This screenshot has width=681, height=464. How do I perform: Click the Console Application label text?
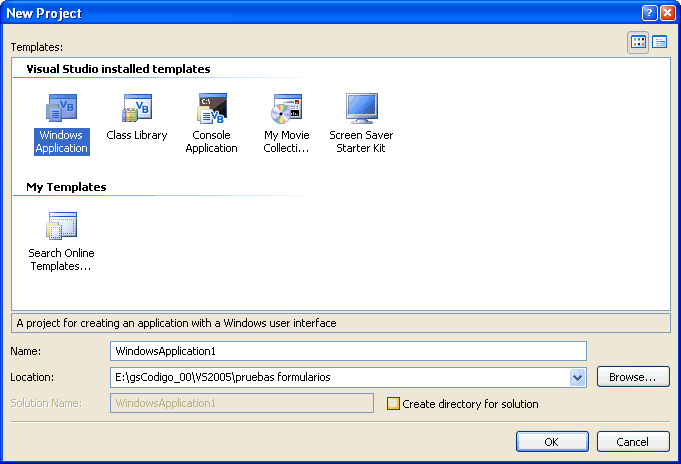(x=212, y=142)
